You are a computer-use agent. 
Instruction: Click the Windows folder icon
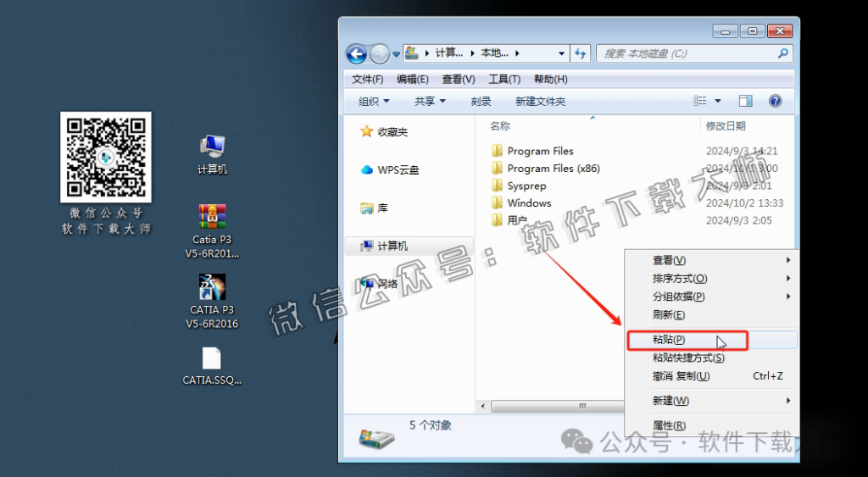click(497, 203)
